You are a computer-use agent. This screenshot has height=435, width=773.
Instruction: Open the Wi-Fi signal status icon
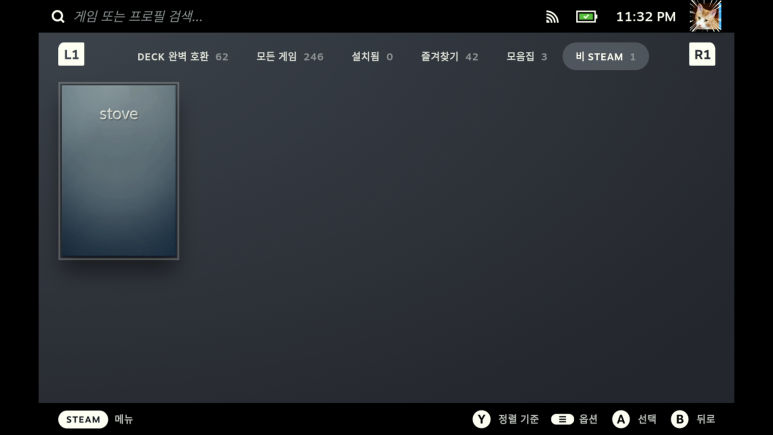coord(552,17)
